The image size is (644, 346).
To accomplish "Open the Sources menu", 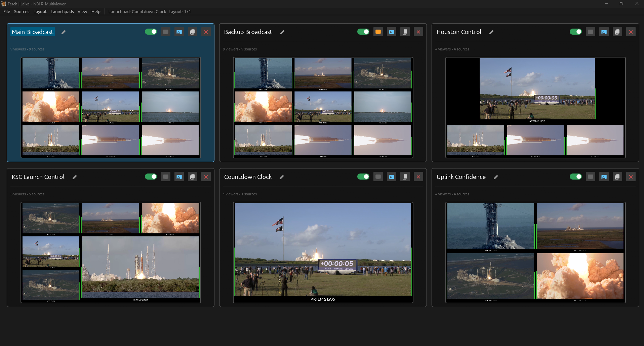I will click(22, 11).
